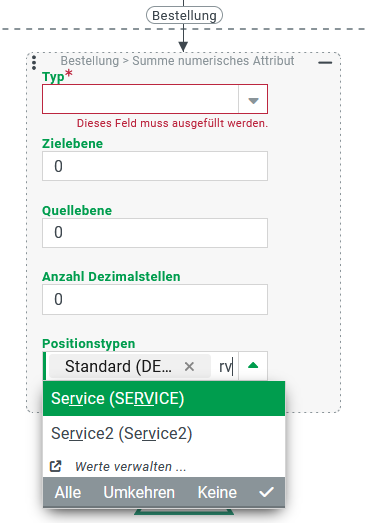
Task: Click the external link icon beside Werte verwalten
Action: [x=55, y=466]
